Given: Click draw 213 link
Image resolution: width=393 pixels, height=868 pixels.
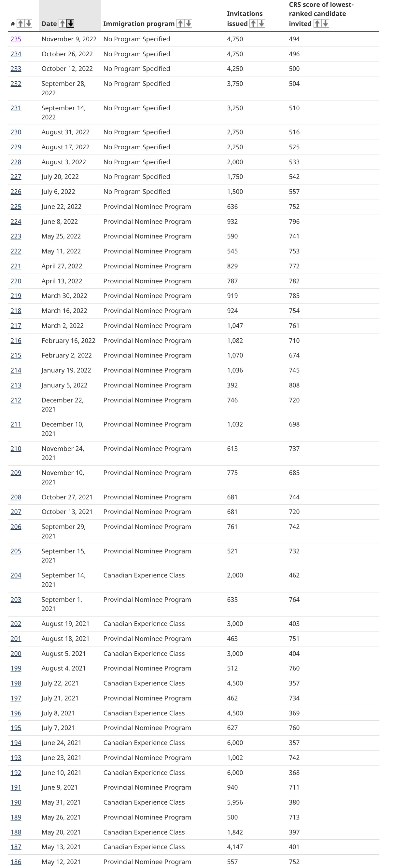Looking at the screenshot, I should pos(16,385).
